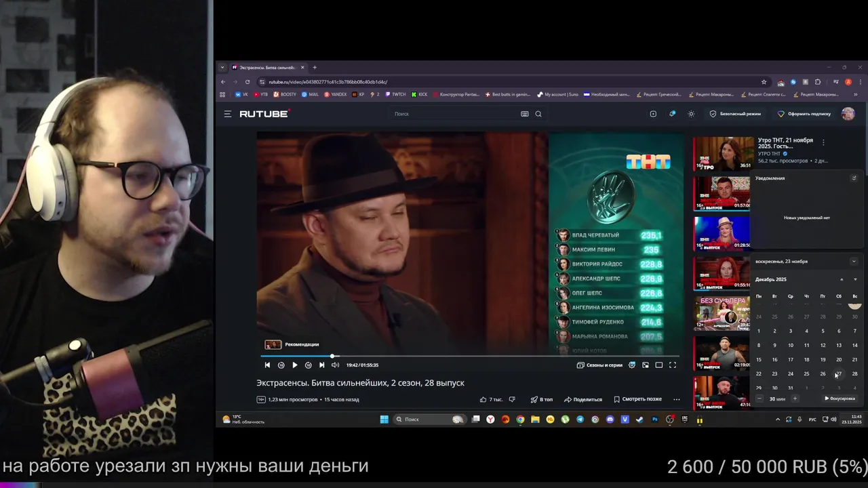Select December 27 in calendar
Image resolution: width=868 pixels, height=488 pixels.
click(x=839, y=373)
